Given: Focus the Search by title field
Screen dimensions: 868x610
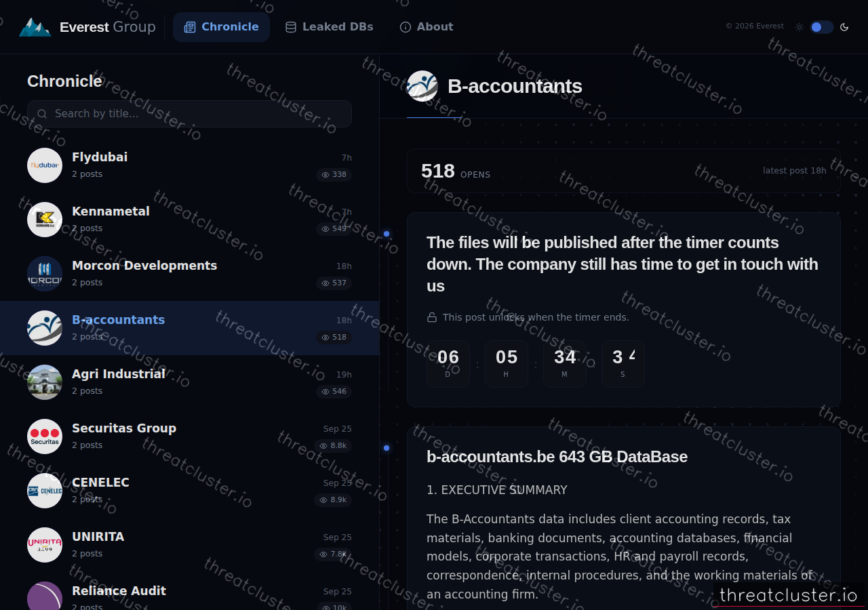Looking at the screenshot, I should [x=189, y=114].
